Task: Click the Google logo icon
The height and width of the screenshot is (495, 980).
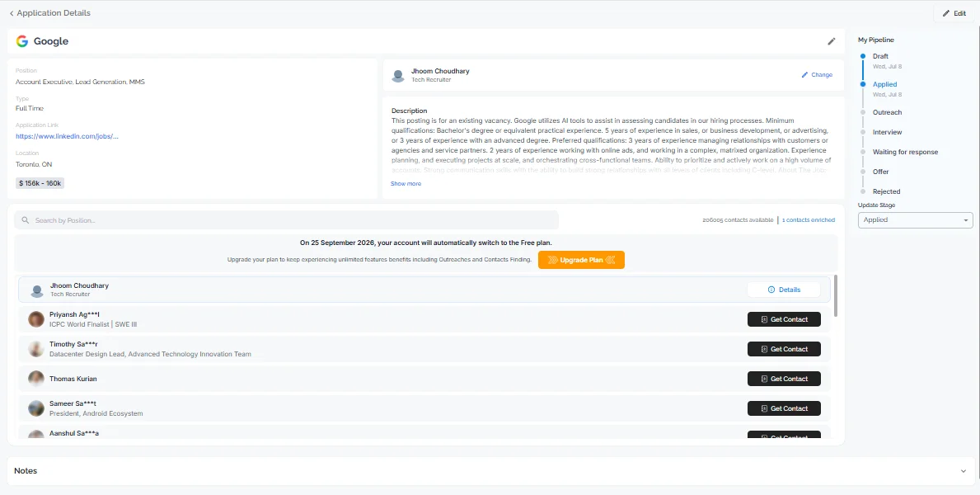Action: click(x=22, y=41)
